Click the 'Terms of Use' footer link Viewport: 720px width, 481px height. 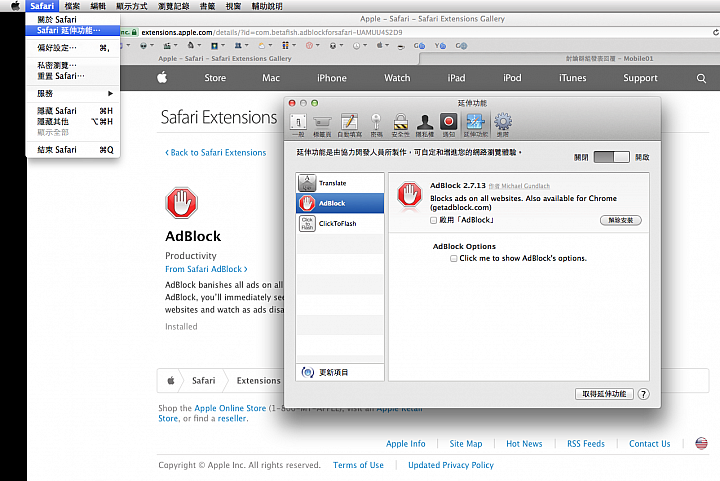(x=358, y=465)
